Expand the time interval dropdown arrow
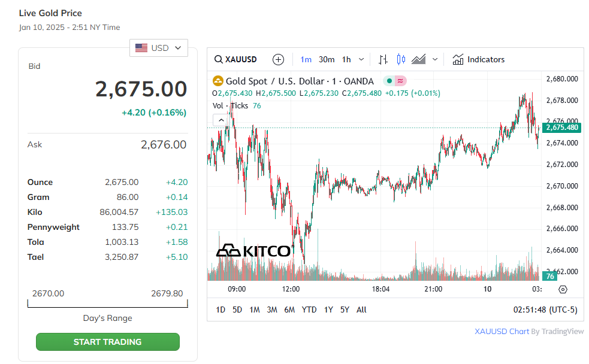This screenshot has width=589, height=364. pos(361,59)
